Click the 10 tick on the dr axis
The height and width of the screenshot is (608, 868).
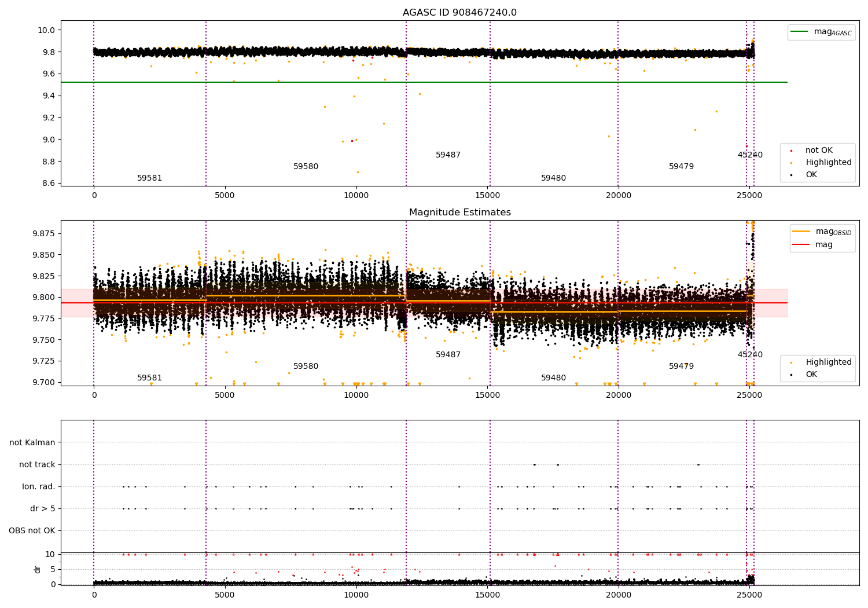click(x=50, y=555)
